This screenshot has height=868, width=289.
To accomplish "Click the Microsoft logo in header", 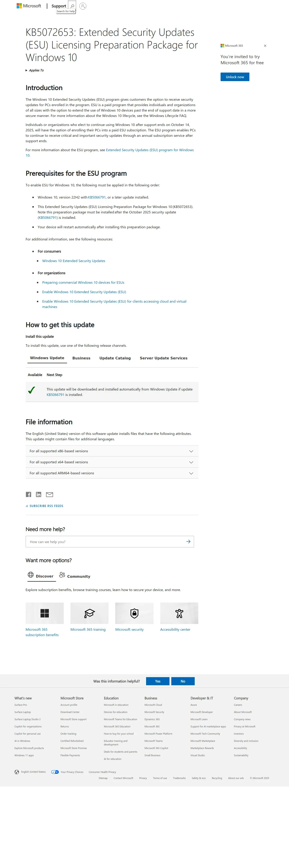I will tap(29, 6).
